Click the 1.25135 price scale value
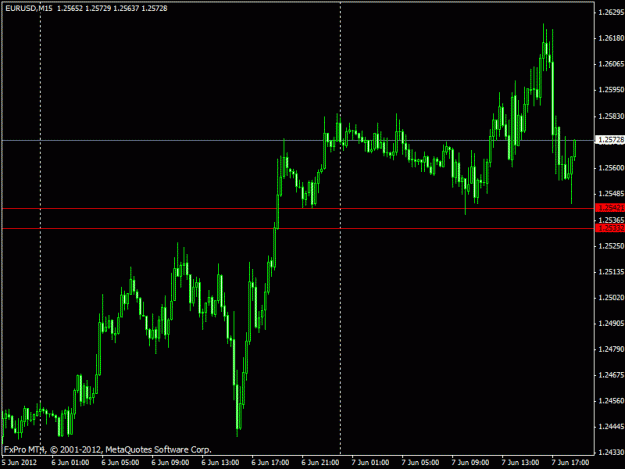 (611, 272)
